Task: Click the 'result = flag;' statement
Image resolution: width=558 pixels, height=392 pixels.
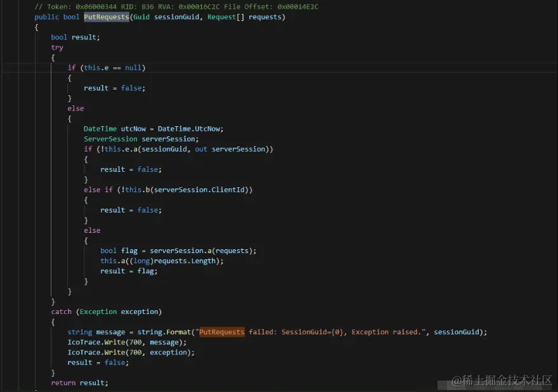Action: [129, 271]
